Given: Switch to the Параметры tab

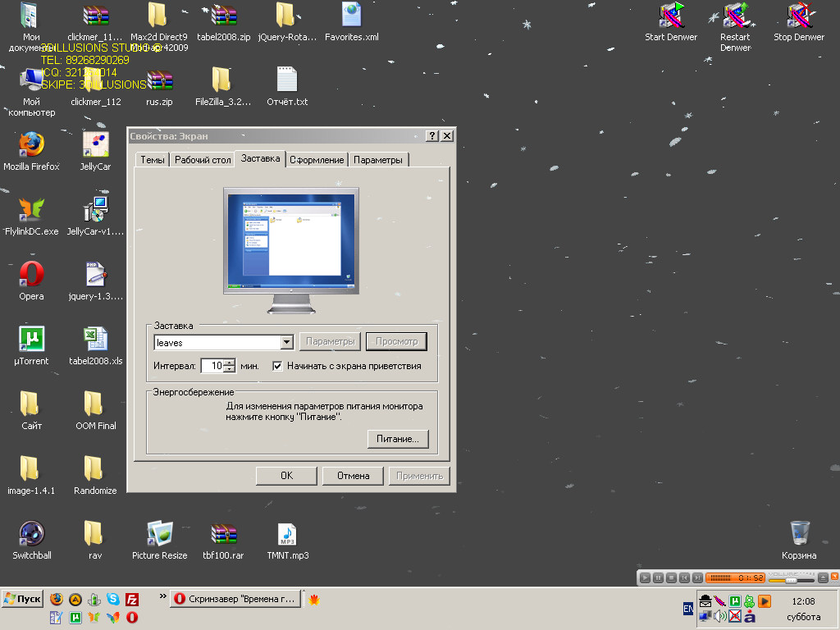Looking at the screenshot, I should pos(377,160).
